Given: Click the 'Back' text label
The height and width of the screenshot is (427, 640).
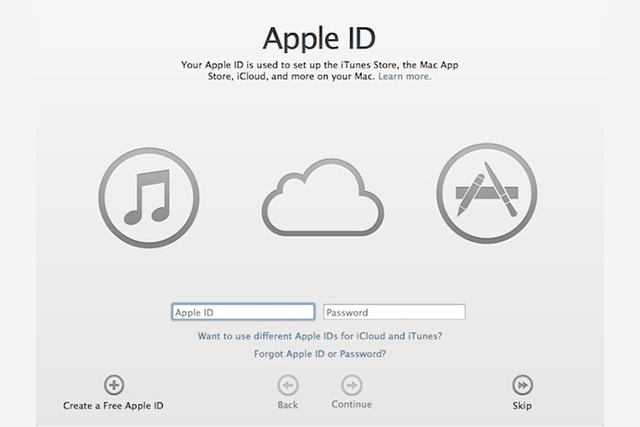Looking at the screenshot, I should point(288,405).
